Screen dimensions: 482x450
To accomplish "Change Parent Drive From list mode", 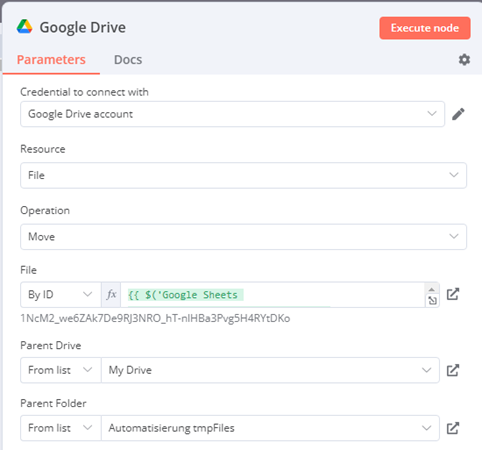I will tap(61, 370).
